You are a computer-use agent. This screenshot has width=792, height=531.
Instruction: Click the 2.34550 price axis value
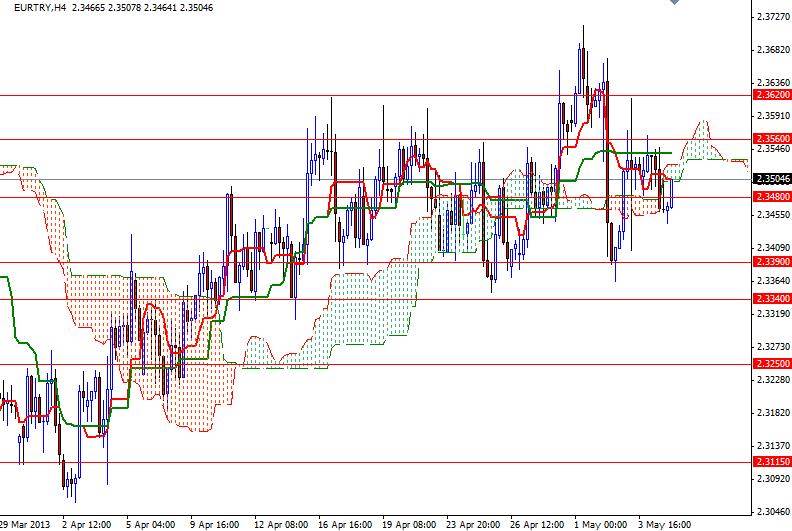(x=773, y=215)
